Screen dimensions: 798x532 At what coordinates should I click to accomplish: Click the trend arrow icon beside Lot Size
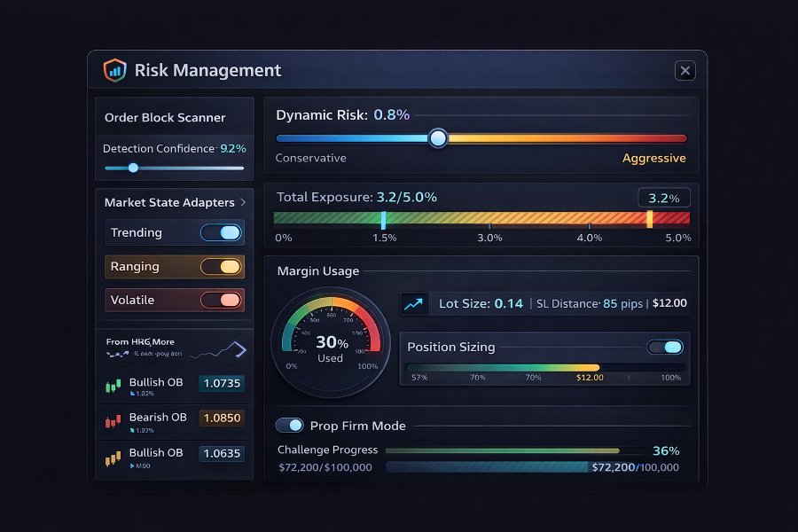point(412,303)
